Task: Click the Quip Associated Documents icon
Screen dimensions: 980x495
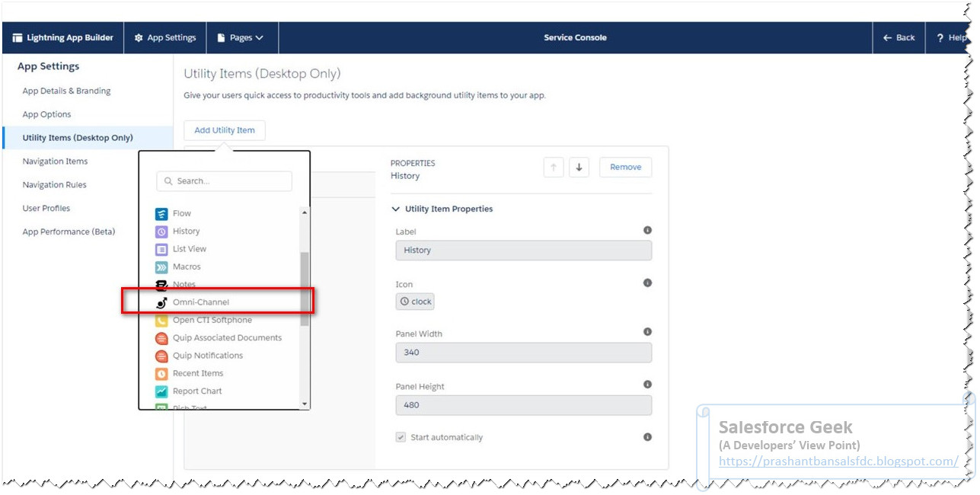Action: point(161,338)
